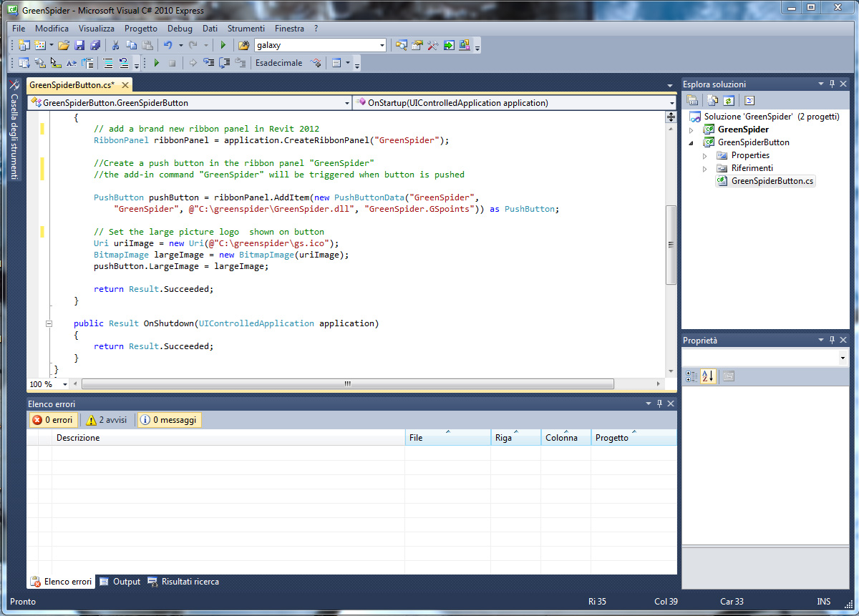Click the Open File folder icon
859x616 pixels.
[64, 45]
